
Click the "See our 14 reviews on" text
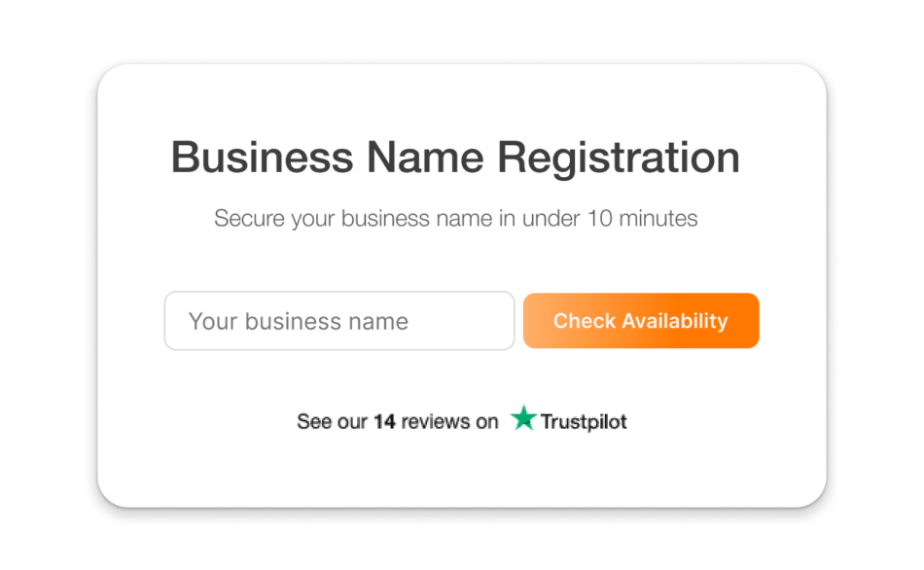point(398,421)
